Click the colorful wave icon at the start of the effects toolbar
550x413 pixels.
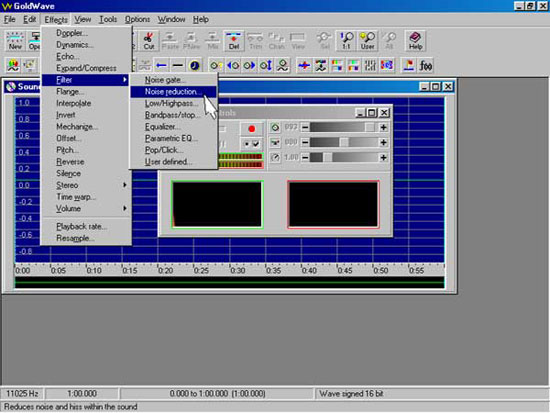tap(13, 65)
